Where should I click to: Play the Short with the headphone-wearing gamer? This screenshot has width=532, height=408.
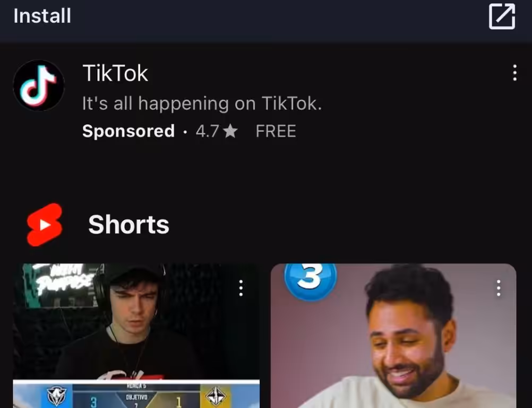coord(136,336)
